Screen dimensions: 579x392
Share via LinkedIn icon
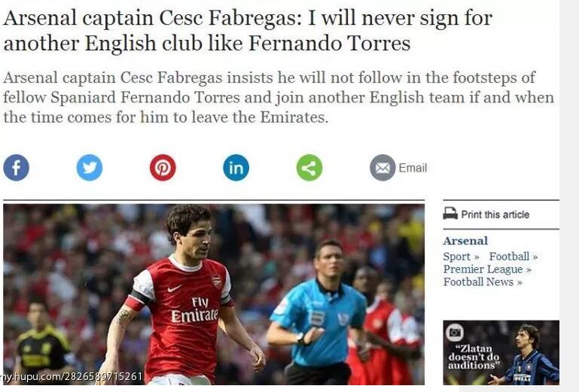[x=236, y=168]
